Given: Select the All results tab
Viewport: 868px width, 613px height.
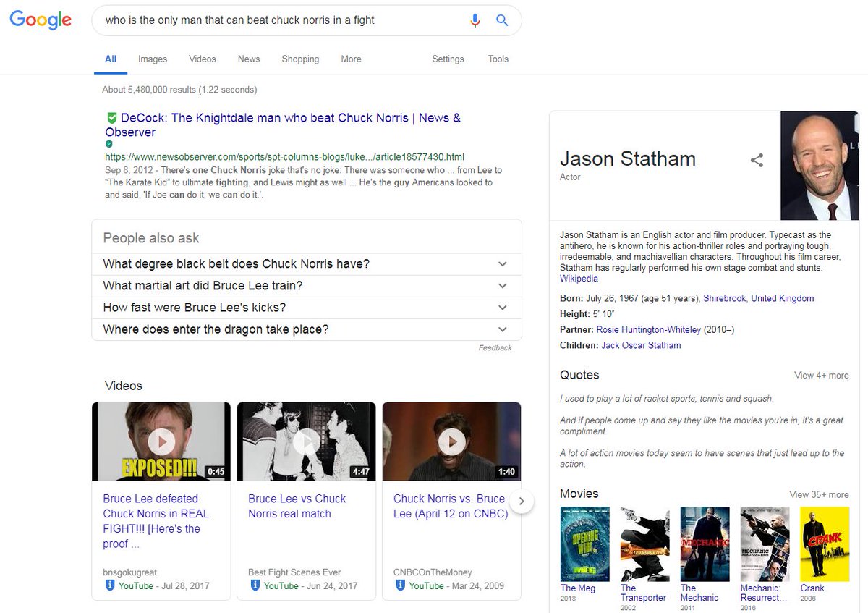Looking at the screenshot, I should click(x=111, y=59).
